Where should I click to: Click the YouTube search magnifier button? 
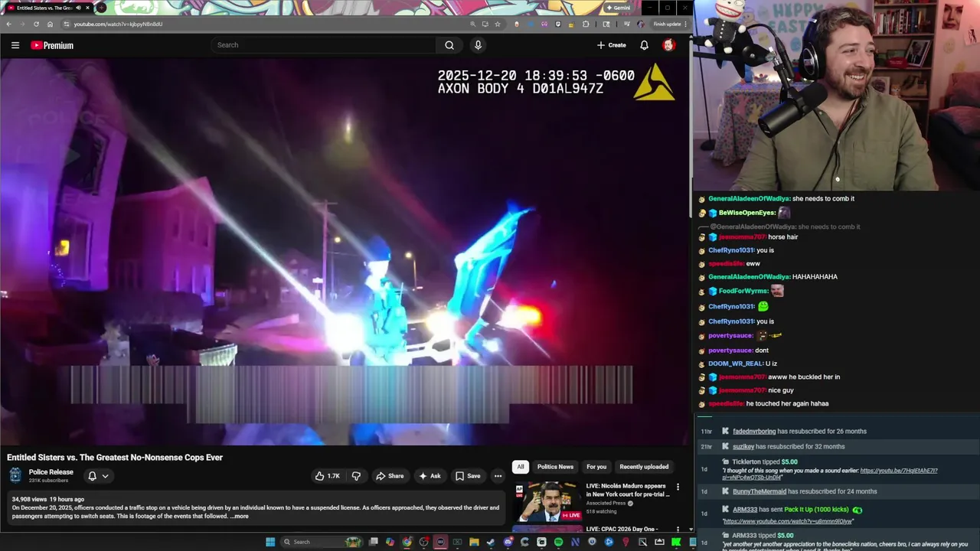point(449,45)
